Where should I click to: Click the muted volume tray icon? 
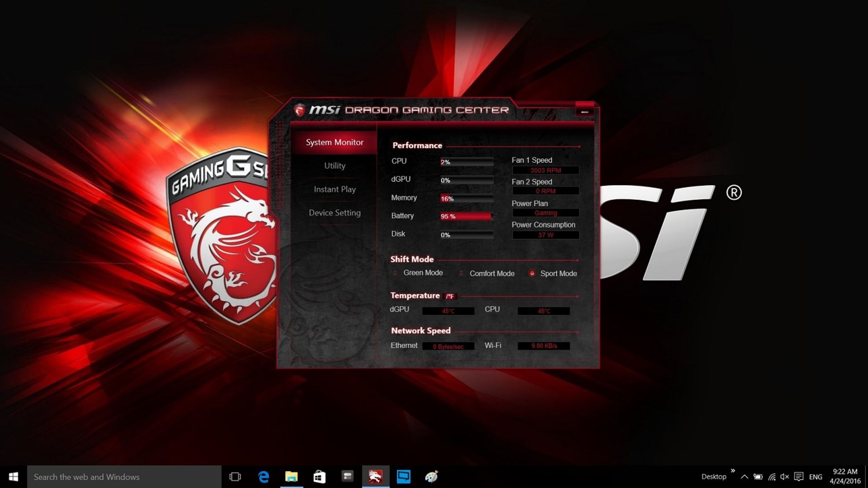pos(784,477)
